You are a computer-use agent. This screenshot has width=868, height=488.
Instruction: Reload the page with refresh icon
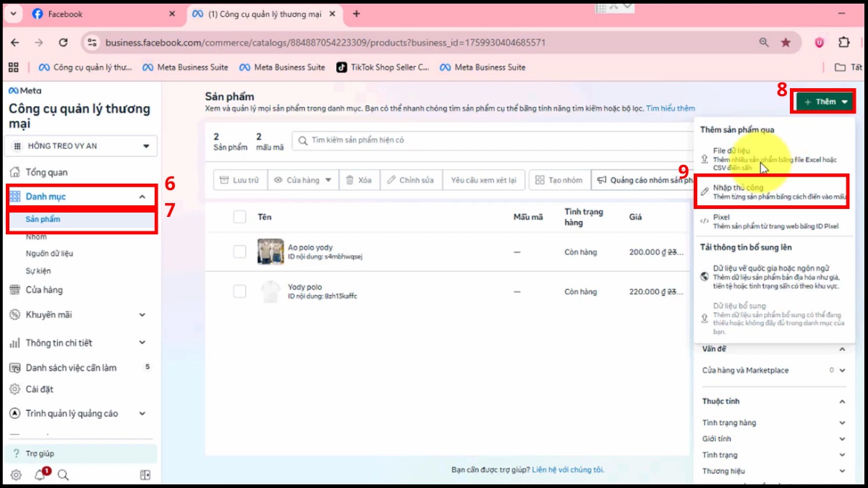tap(63, 43)
